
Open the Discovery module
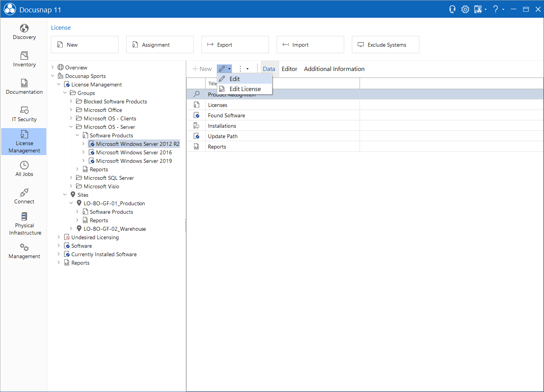click(24, 32)
